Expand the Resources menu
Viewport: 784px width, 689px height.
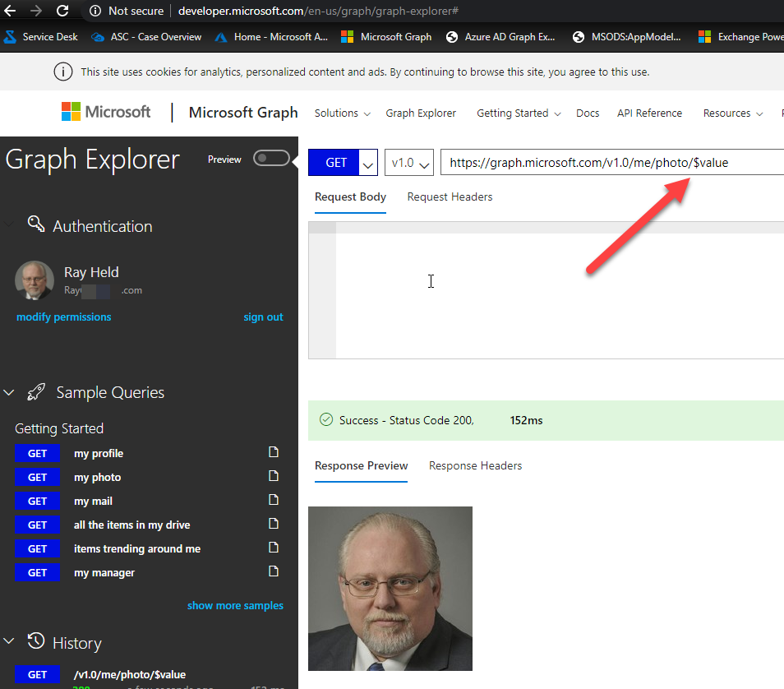733,113
